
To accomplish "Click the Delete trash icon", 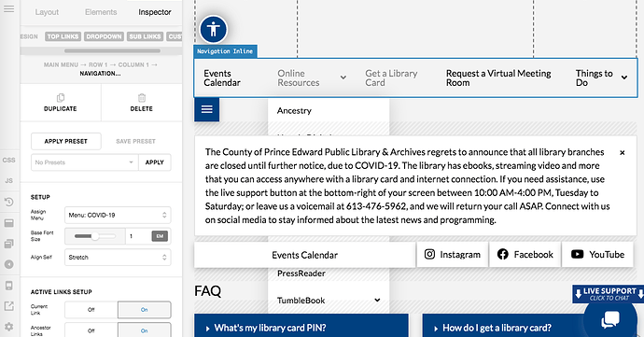I will coord(142,98).
